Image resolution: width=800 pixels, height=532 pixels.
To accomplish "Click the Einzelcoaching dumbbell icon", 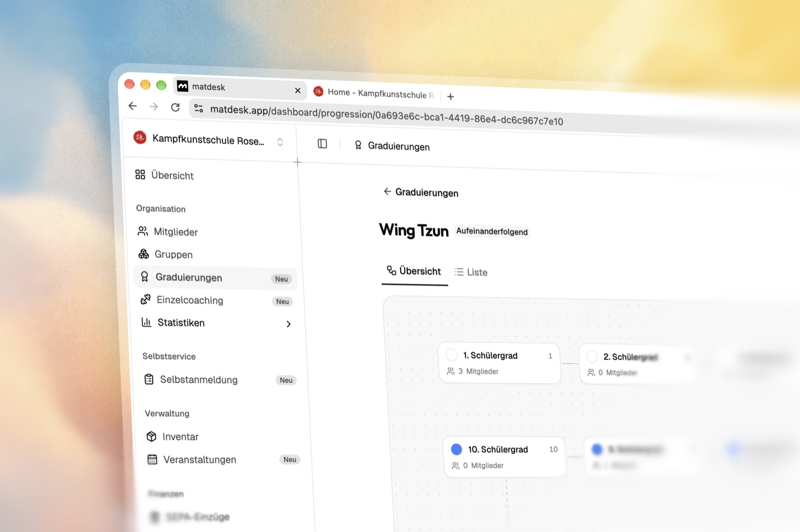I will 145,299.
